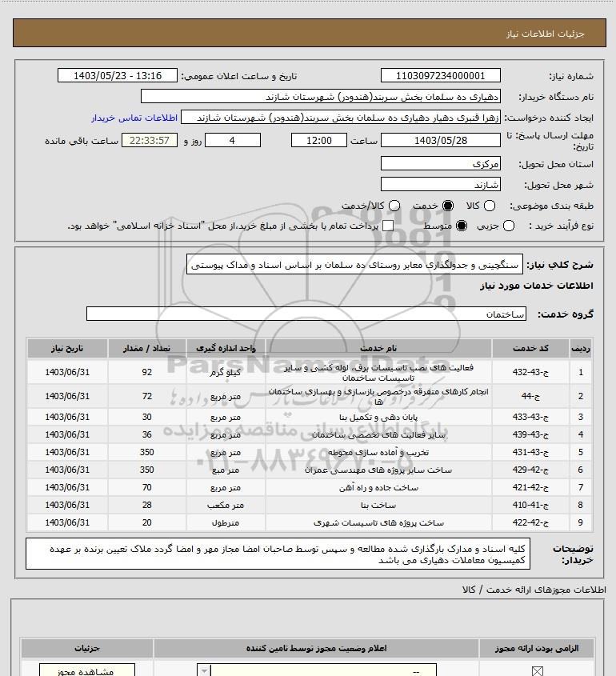Select the متوسط purchase type radio
The image size is (616, 676).
click(462, 226)
